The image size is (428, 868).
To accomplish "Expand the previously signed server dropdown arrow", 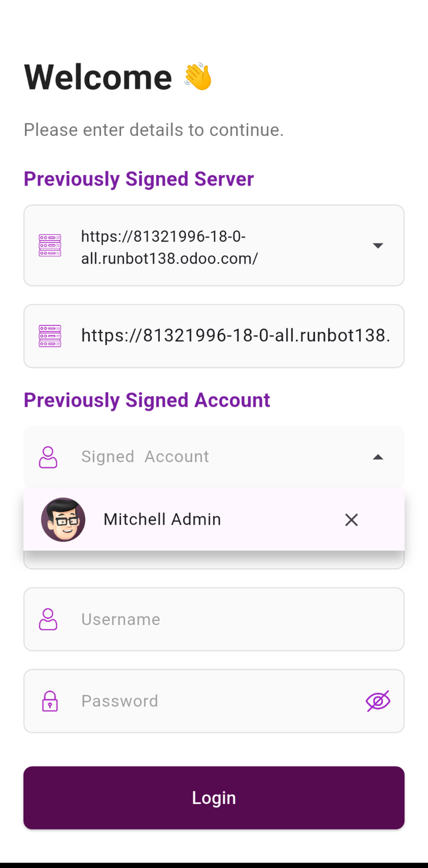I will pyautogui.click(x=378, y=246).
